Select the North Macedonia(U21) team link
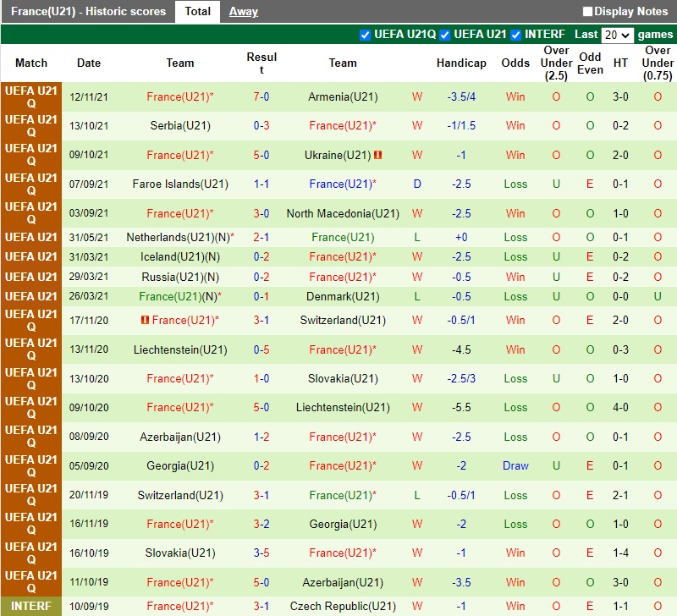This screenshot has width=677, height=616. (343, 213)
